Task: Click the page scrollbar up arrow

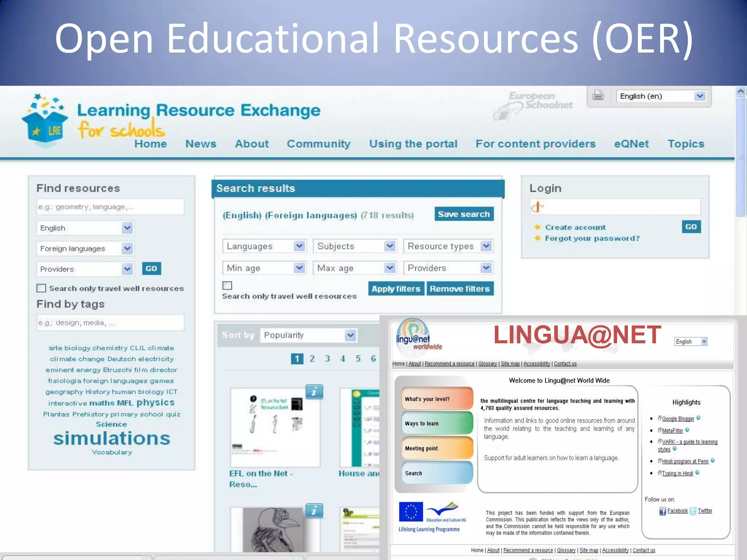Action: tap(741, 91)
